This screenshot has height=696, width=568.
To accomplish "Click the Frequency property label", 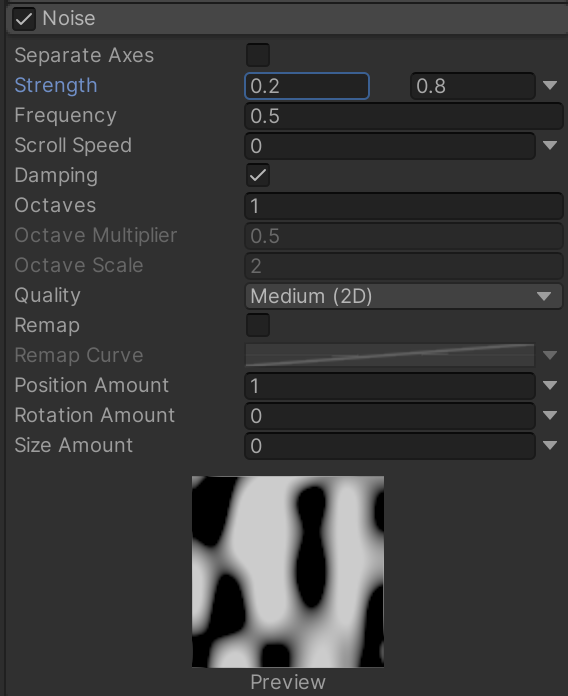I will coord(66,115).
